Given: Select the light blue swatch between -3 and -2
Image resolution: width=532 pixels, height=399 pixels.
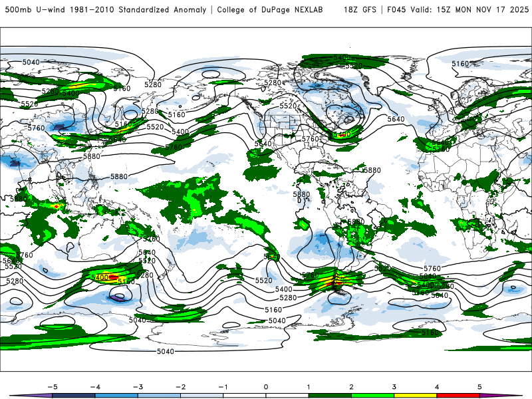Looking at the screenshot, I should [x=159, y=396].
